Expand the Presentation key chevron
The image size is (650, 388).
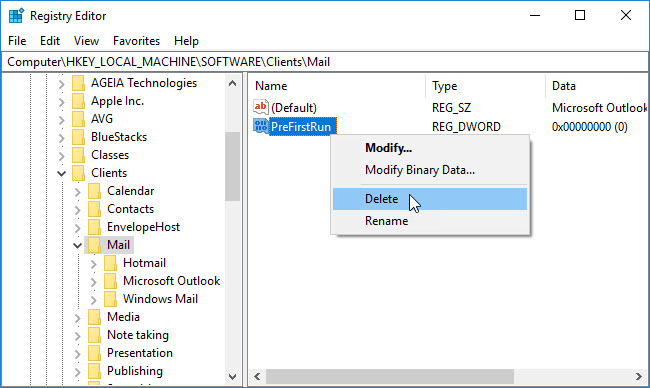[x=78, y=354]
